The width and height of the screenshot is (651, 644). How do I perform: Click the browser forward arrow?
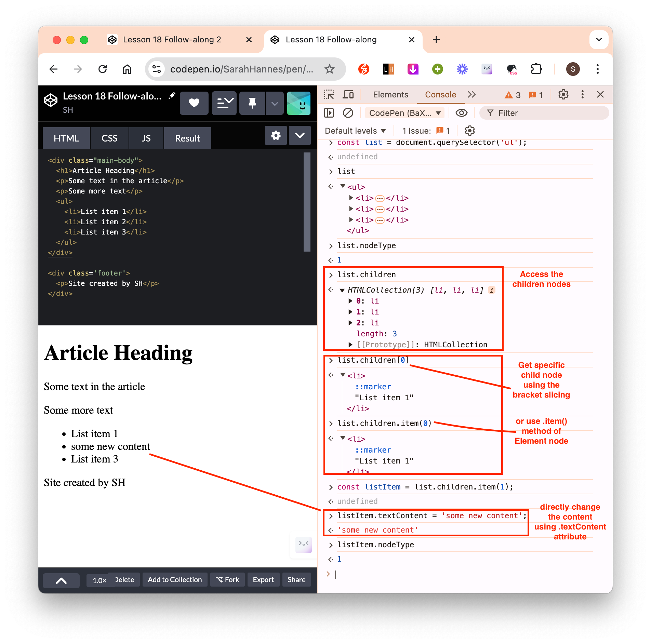tap(78, 69)
